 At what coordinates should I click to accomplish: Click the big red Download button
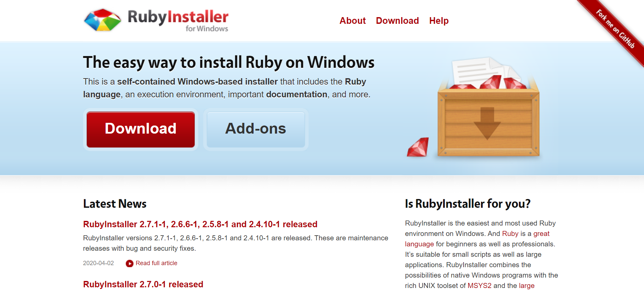coord(141,130)
